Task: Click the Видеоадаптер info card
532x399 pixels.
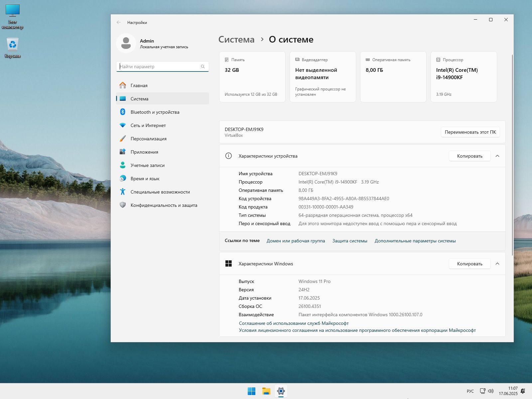Action: pyautogui.click(x=323, y=77)
